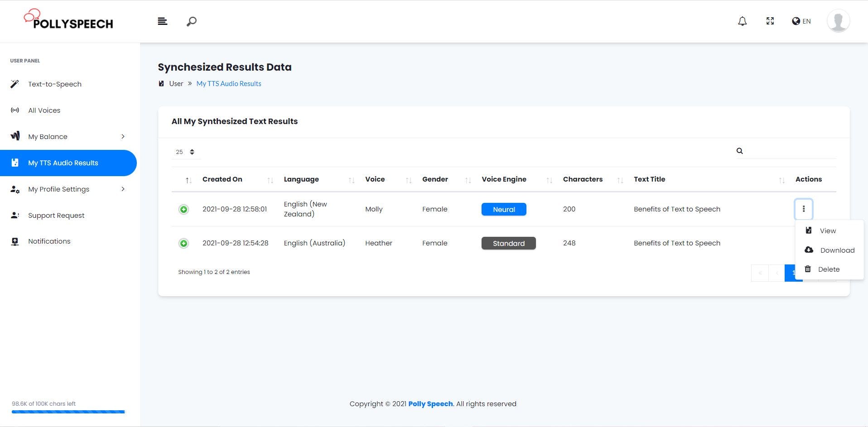Toggle fullscreen mode icon
Viewport: 868px width, 427px height.
click(x=770, y=21)
